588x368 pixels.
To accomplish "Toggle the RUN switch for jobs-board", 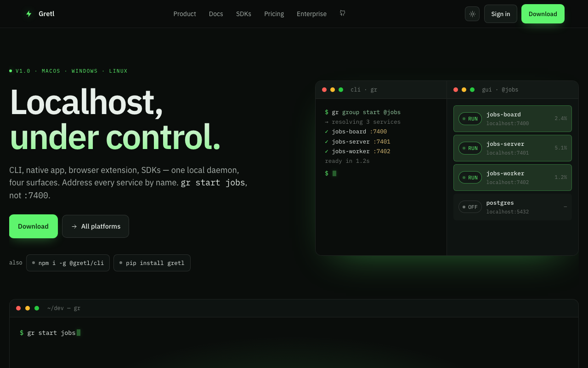I will coord(470,119).
